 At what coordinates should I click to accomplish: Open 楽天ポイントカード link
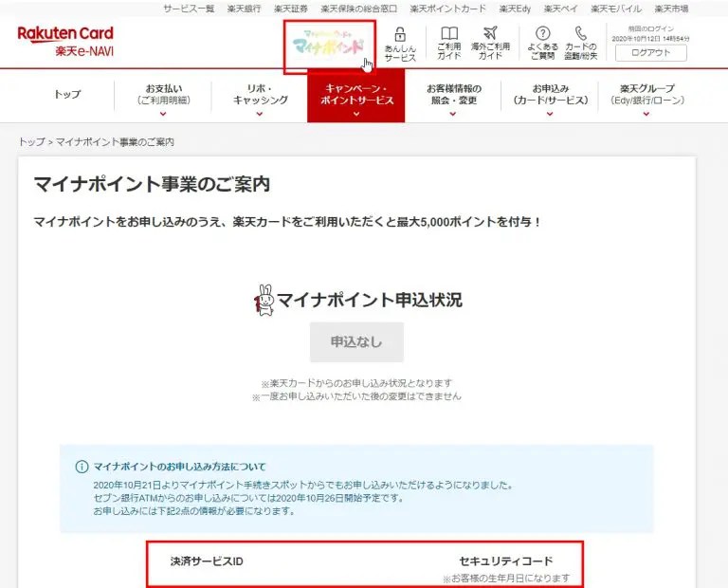[x=448, y=9]
